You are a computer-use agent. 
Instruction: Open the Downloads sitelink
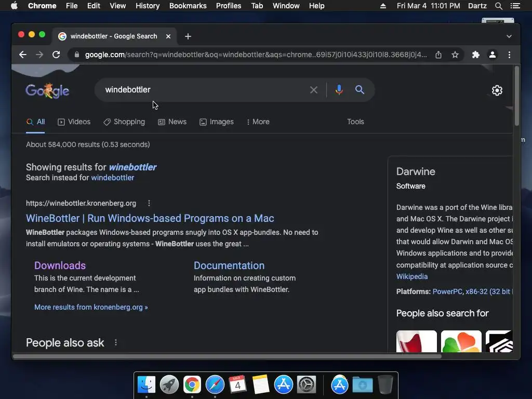coord(60,265)
